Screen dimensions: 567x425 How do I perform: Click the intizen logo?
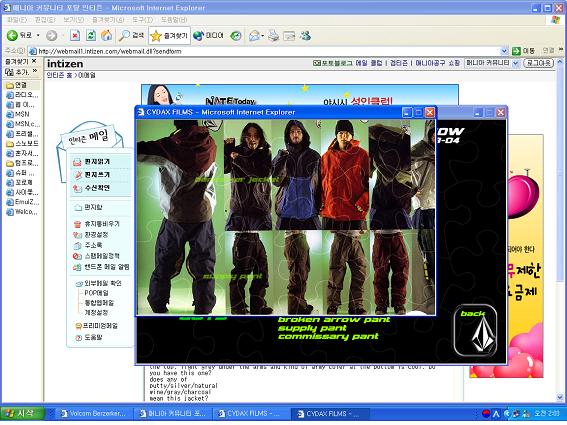pos(65,64)
